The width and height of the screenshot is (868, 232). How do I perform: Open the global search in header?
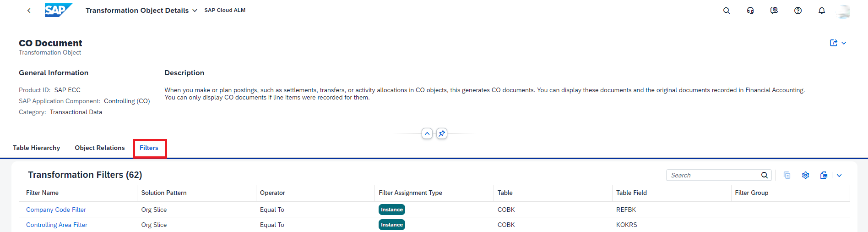pos(726,11)
